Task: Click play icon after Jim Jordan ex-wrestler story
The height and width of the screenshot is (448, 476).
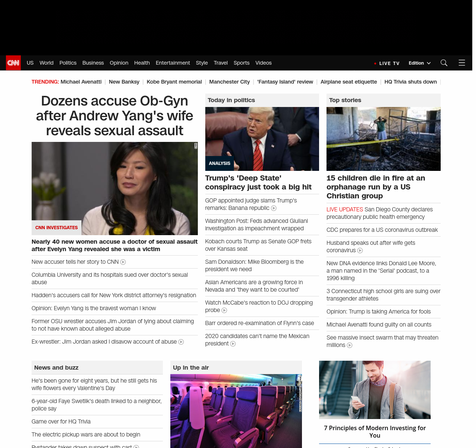Action: click(x=181, y=342)
